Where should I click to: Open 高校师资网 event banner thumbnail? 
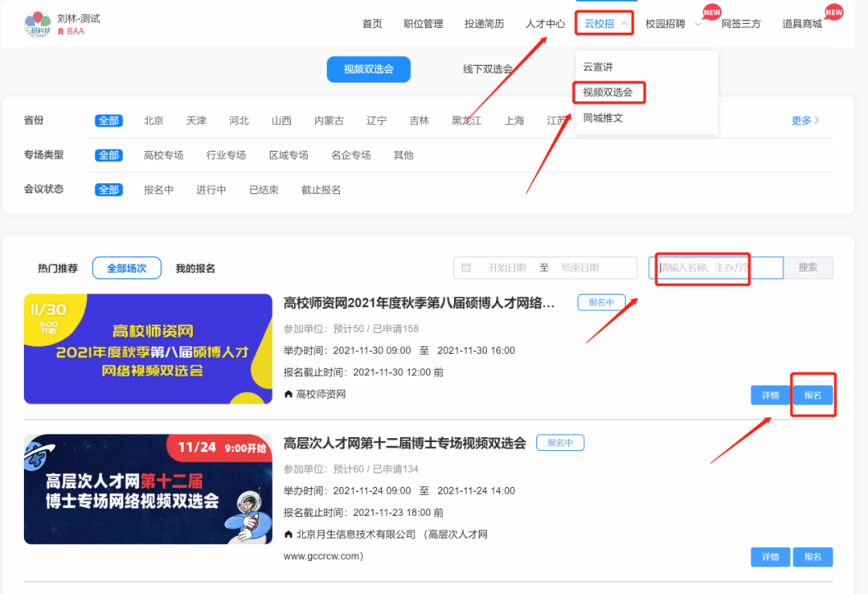coord(148,349)
